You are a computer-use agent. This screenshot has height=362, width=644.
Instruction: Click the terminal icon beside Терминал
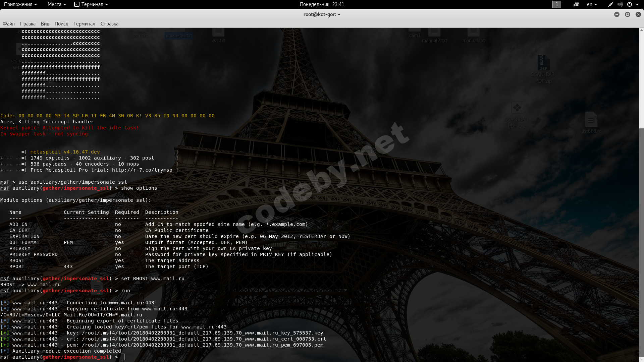pos(77,4)
